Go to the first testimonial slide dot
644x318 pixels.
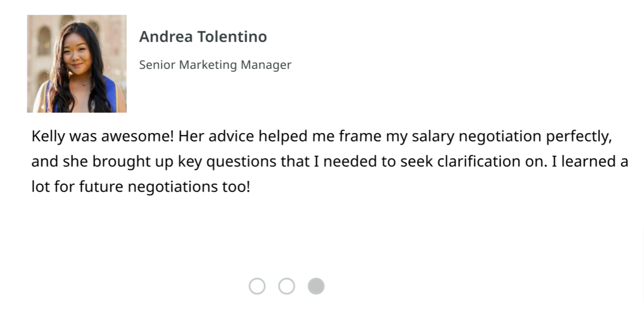[257, 286]
